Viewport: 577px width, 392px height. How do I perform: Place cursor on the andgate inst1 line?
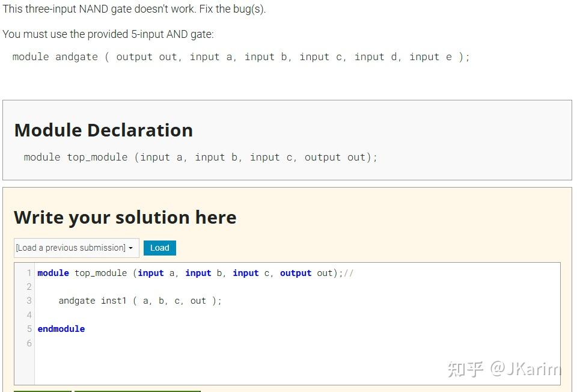(x=139, y=301)
